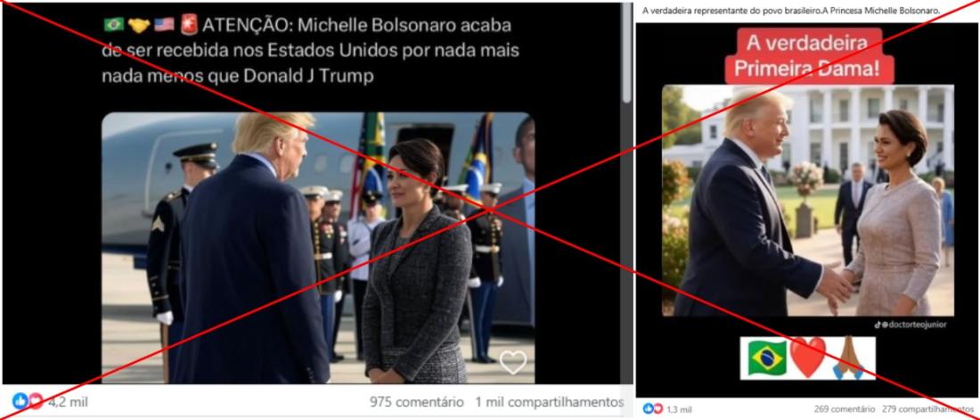Click the handshake emoji in the left caption
980x420 pixels.
(x=138, y=25)
